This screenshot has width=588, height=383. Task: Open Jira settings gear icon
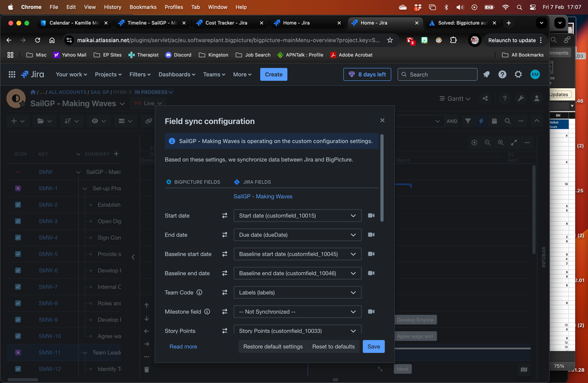(x=518, y=74)
